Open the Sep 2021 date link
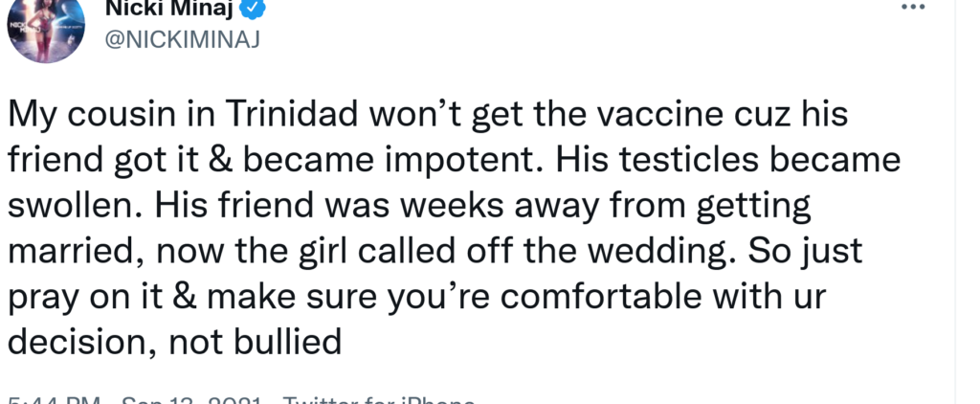The width and height of the screenshot is (980, 404). 189,399
